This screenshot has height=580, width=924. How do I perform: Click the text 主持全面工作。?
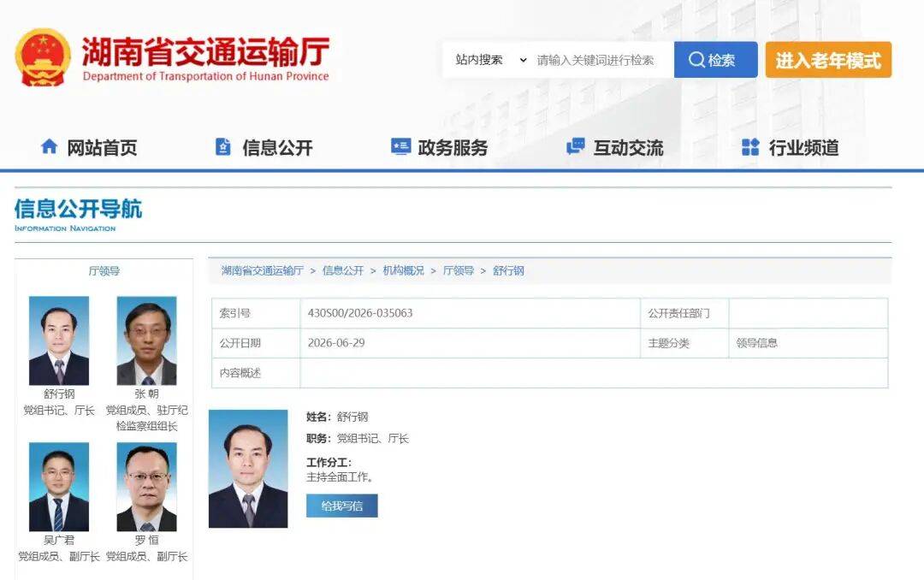[340, 476]
